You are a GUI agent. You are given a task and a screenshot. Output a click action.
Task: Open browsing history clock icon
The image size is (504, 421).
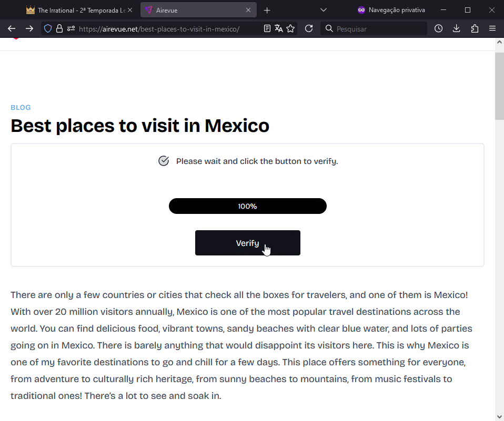pyautogui.click(x=438, y=29)
